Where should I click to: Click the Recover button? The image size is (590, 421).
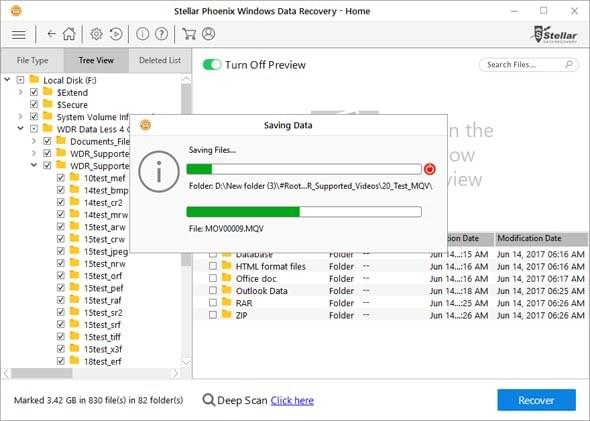536,400
